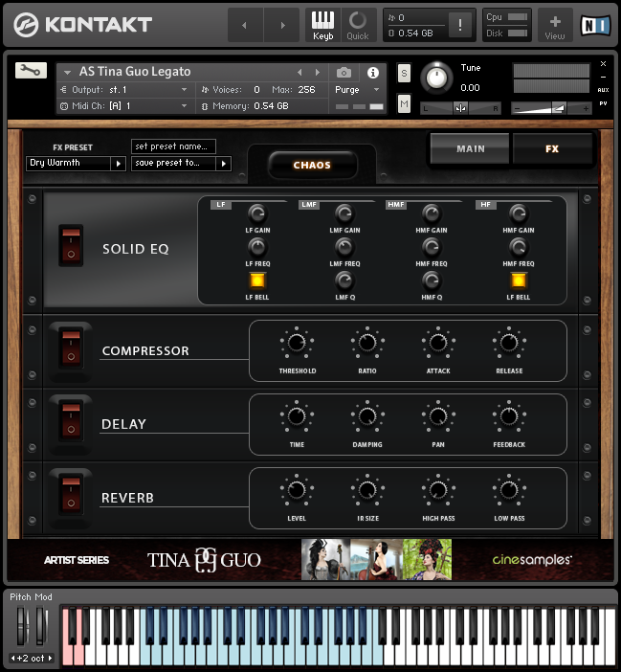Solo the instrument with S button
The width and height of the screenshot is (621, 672).
[404, 74]
